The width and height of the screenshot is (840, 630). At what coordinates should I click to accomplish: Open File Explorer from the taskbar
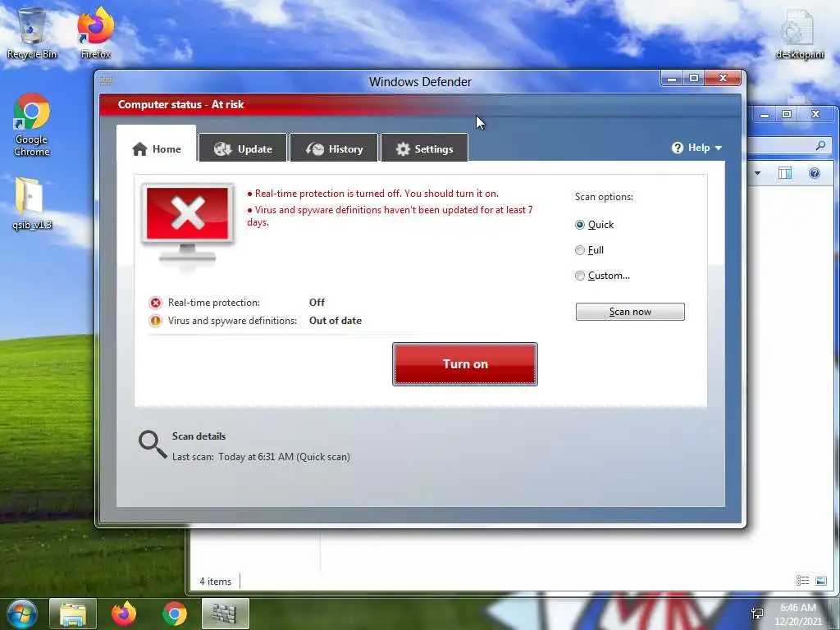73,614
